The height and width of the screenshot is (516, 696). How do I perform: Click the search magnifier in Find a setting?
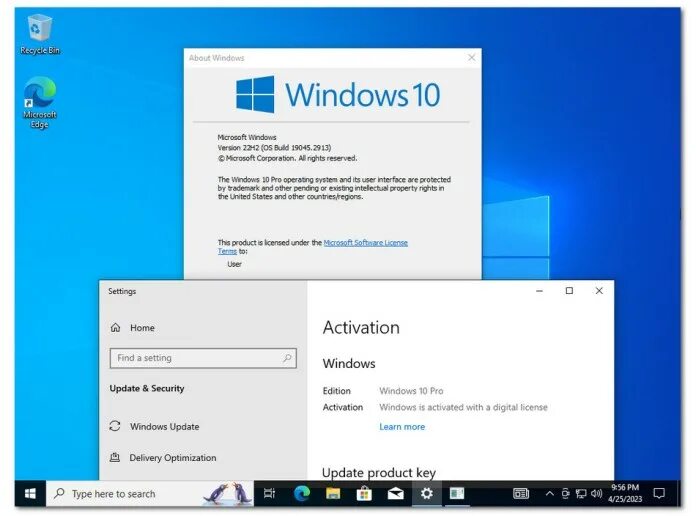287,358
